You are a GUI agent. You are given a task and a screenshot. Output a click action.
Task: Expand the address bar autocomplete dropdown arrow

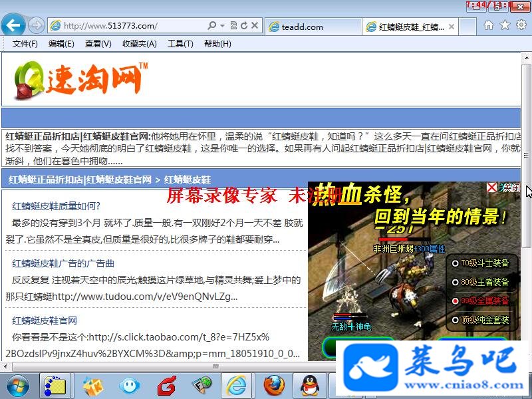tap(223, 25)
